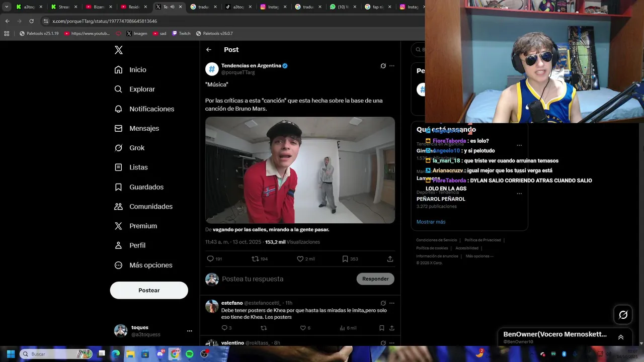Open Mensajes envelope icon
644x362 pixels.
tap(118, 128)
